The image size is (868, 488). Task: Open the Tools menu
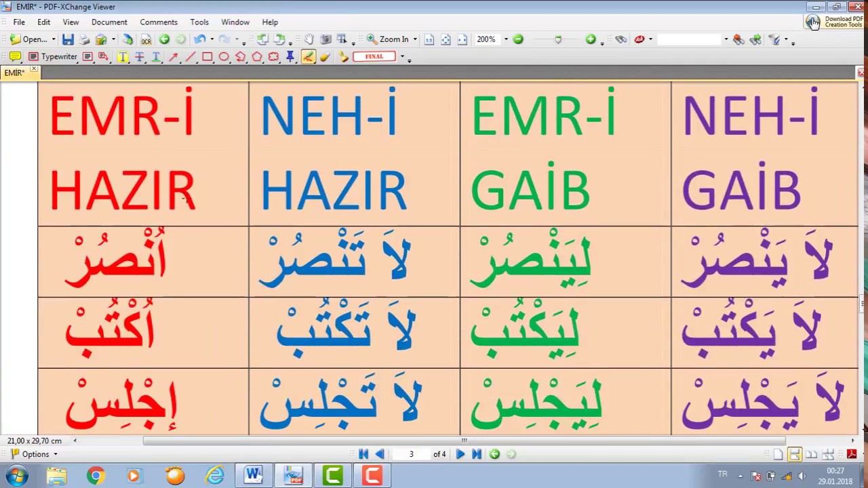[x=199, y=22]
